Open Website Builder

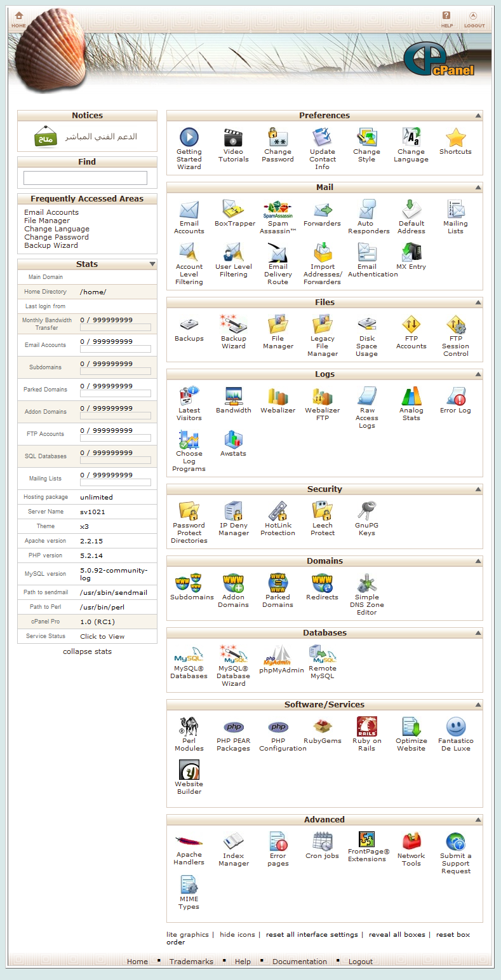(x=189, y=770)
